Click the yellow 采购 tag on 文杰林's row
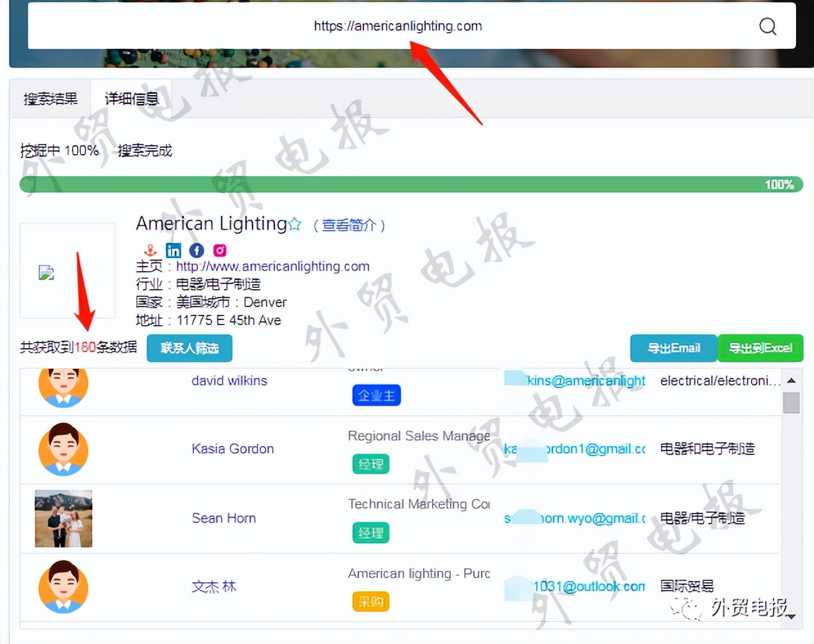 pos(370,601)
